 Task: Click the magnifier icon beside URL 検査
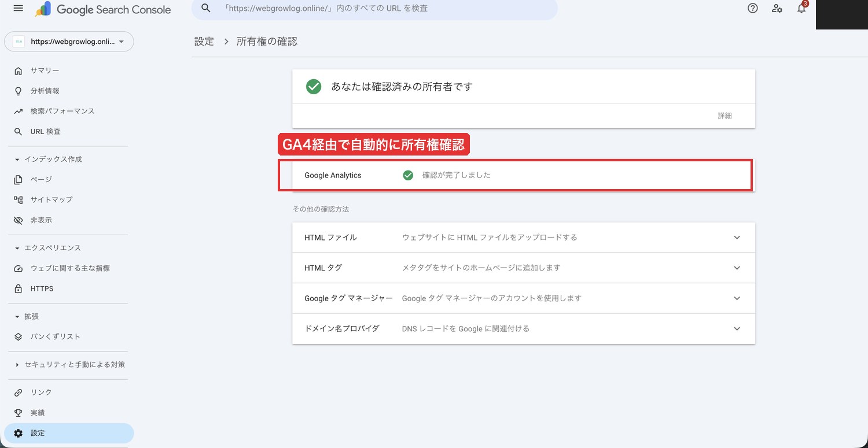pos(19,132)
